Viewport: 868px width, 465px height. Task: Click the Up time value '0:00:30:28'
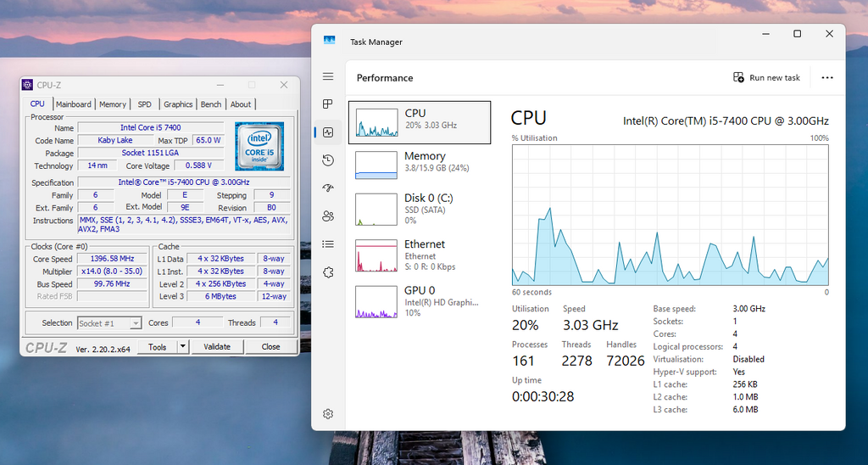pyautogui.click(x=542, y=397)
